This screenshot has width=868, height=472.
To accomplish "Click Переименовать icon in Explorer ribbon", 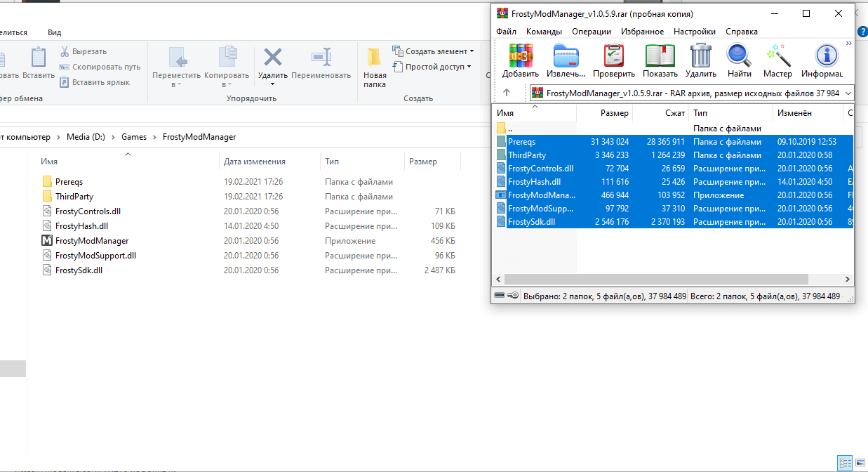I will 321,58.
